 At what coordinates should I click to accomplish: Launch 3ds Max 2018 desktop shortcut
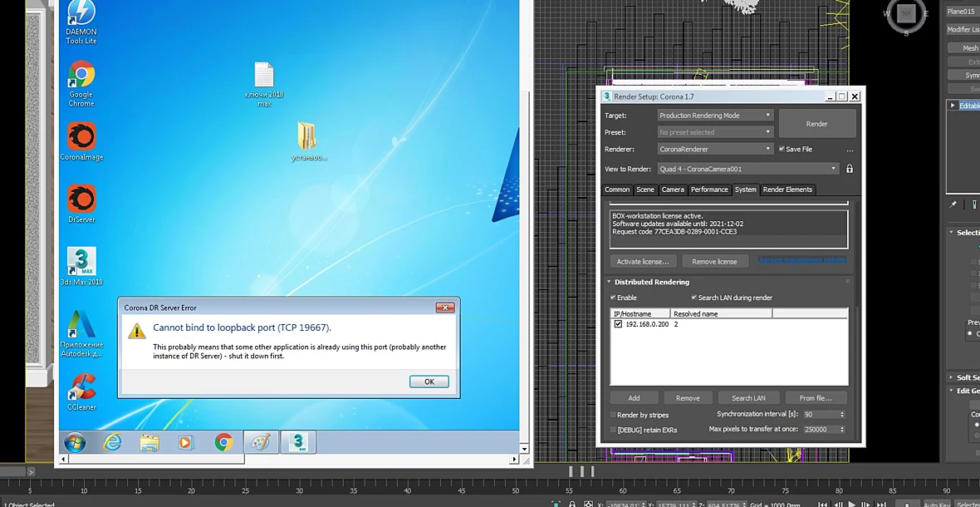[81, 266]
